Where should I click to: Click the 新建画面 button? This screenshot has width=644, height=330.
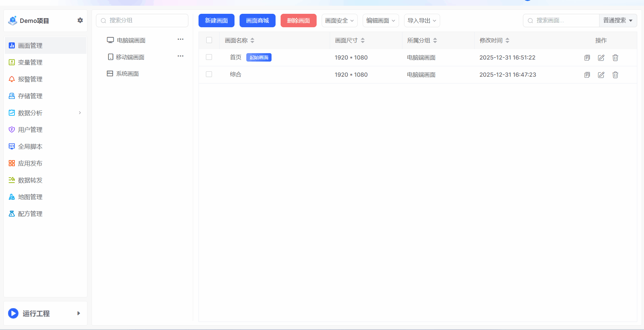click(x=216, y=21)
